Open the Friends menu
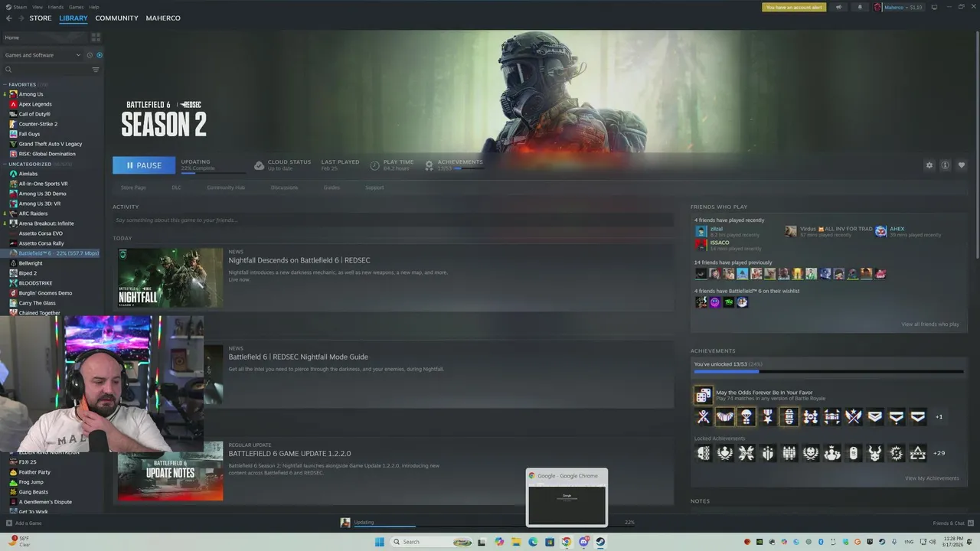Image resolution: width=980 pixels, height=551 pixels. [56, 7]
